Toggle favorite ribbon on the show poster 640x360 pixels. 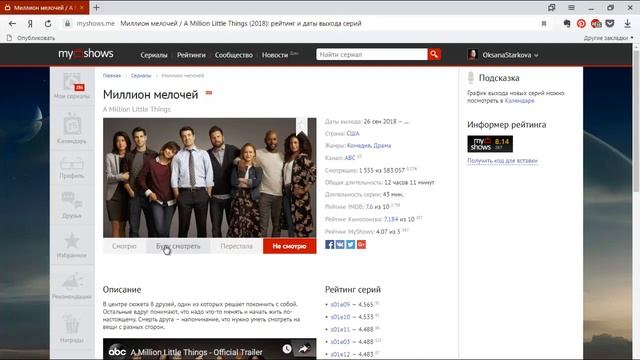302,126
